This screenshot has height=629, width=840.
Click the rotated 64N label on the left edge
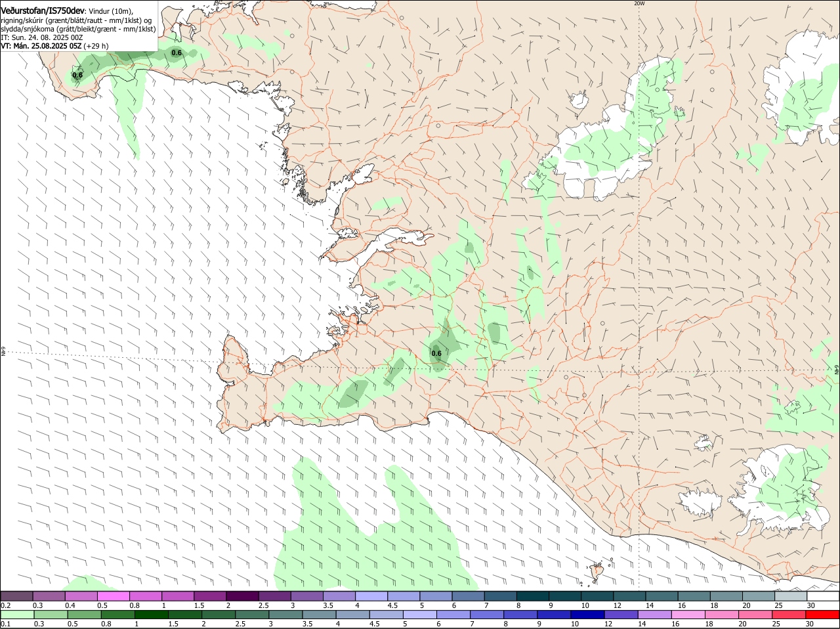pyautogui.click(x=3, y=352)
